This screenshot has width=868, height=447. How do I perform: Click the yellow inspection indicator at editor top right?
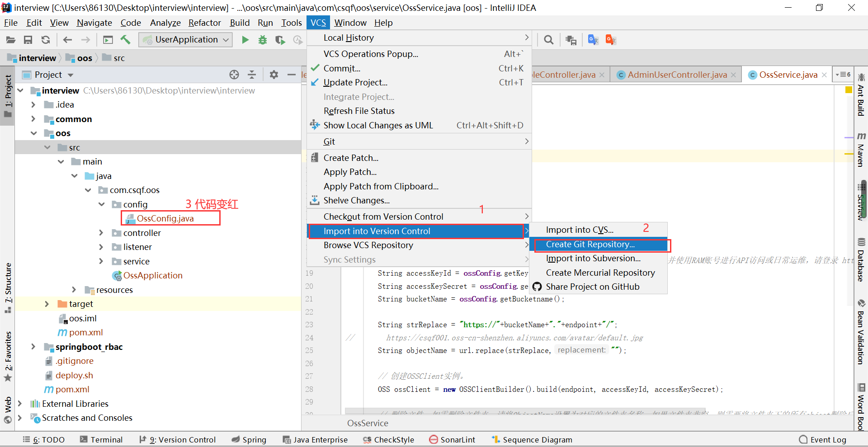click(849, 90)
